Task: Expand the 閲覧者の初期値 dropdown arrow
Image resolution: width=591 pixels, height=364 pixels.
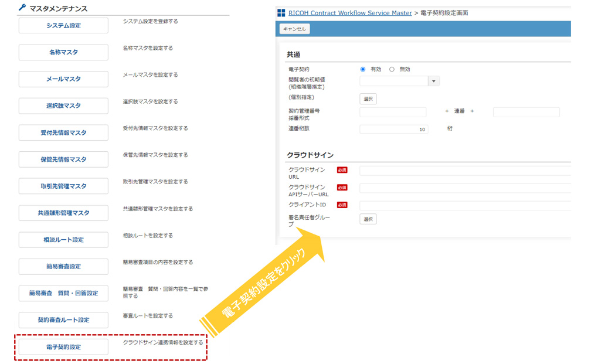Action: click(434, 81)
